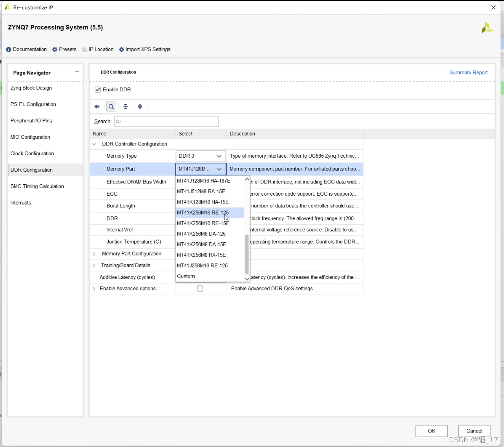The height and width of the screenshot is (447, 504).
Task: Collapse the Page Navigator using minus icon
Action: 77,71
